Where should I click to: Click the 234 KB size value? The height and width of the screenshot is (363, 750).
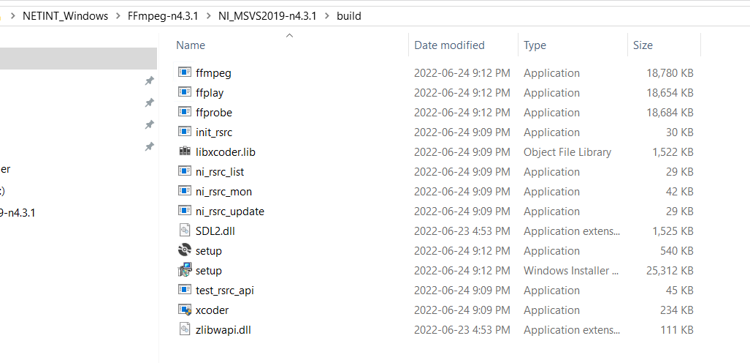tap(676, 310)
